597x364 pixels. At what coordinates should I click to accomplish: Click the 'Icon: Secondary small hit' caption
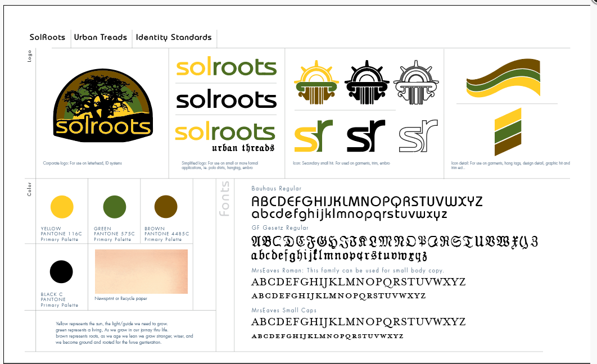[341, 163]
